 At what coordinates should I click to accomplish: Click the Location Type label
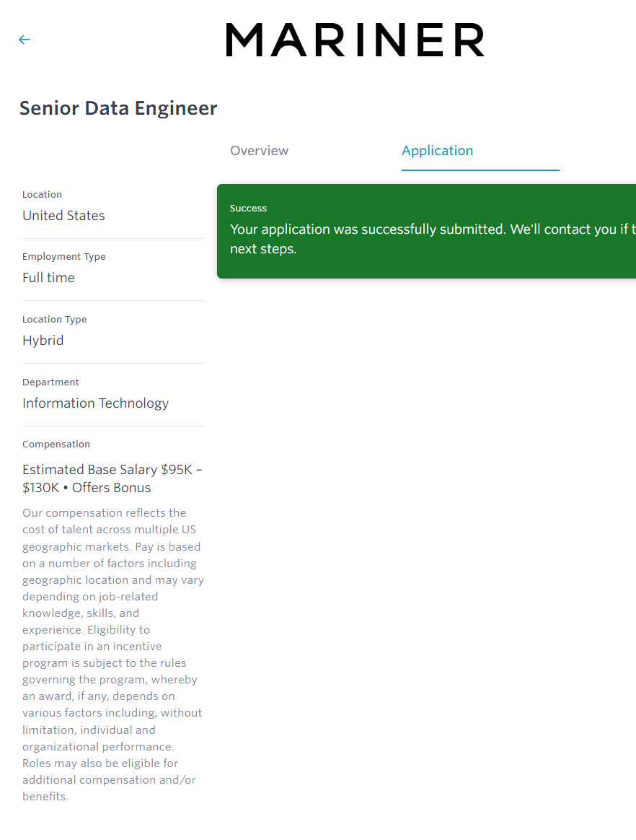pyautogui.click(x=54, y=320)
